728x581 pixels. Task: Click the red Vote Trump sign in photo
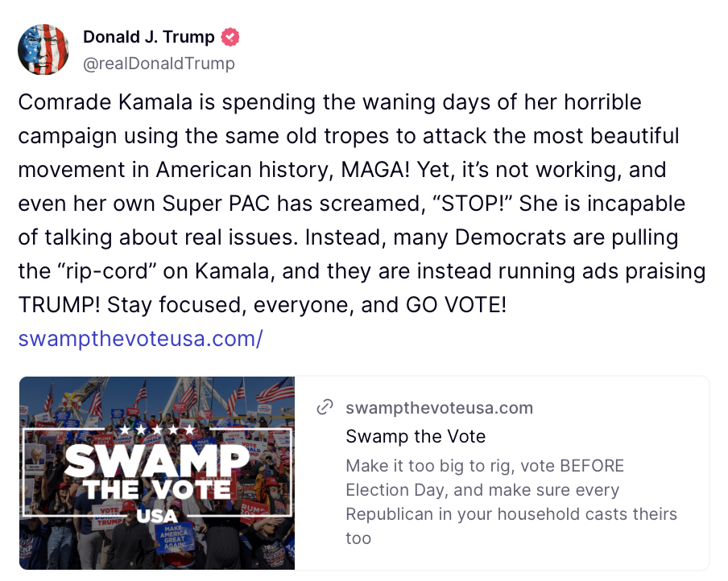pyautogui.click(x=108, y=517)
